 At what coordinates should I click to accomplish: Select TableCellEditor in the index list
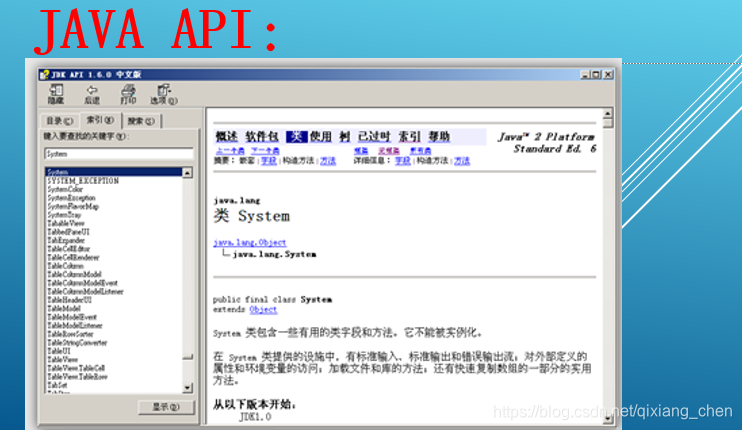click(69, 249)
